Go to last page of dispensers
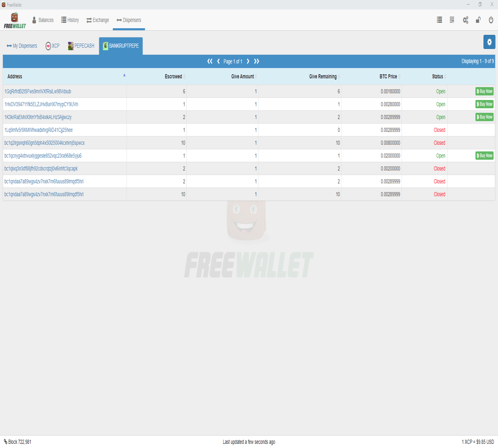 tap(256, 61)
